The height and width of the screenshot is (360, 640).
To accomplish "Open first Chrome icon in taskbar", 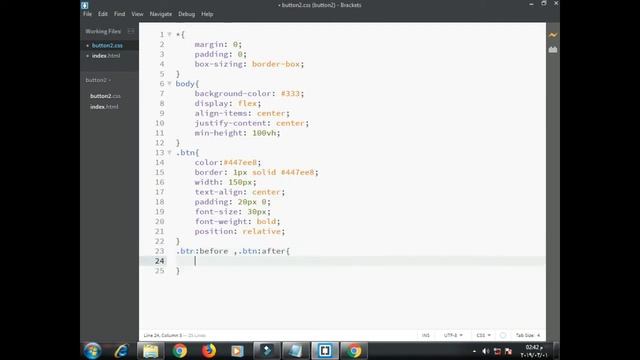I will [179, 351].
